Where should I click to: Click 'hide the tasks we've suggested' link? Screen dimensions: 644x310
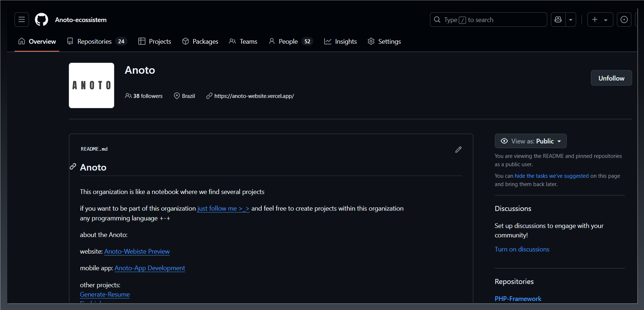click(x=552, y=176)
